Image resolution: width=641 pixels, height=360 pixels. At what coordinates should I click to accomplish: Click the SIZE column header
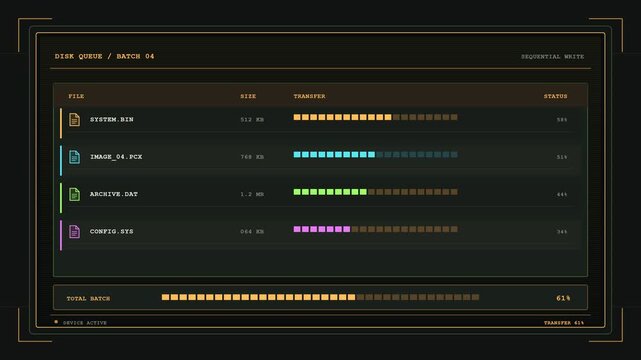click(248, 96)
